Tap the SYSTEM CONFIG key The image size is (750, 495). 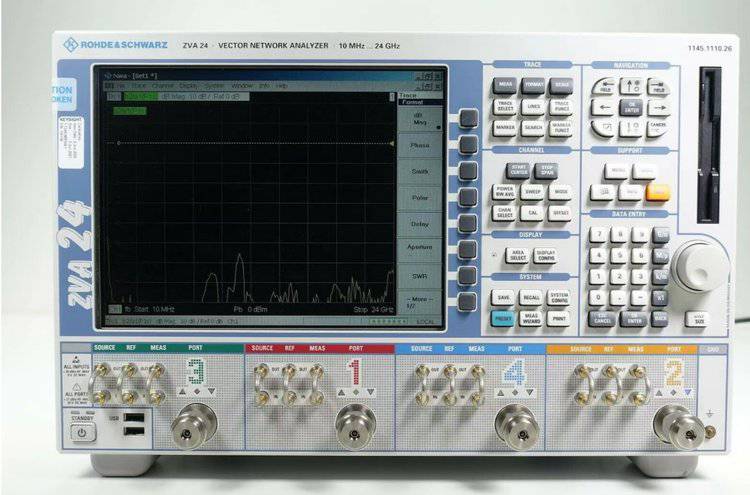pyautogui.click(x=559, y=297)
